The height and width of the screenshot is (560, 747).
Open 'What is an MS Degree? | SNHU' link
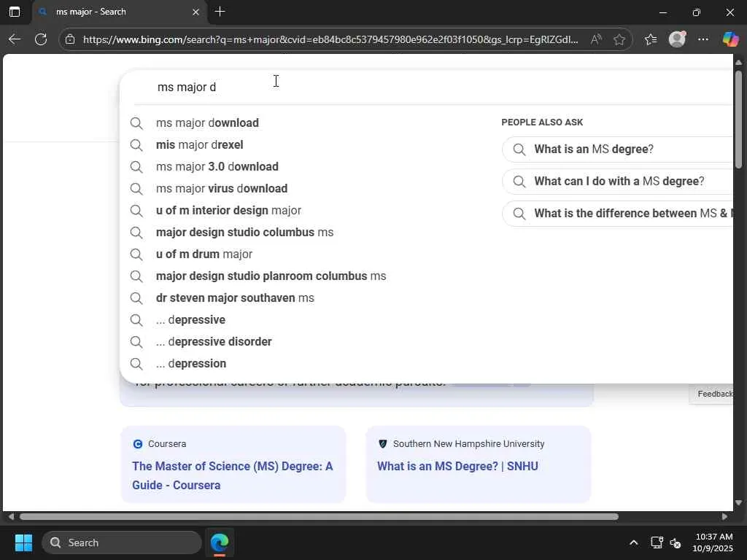click(x=458, y=466)
